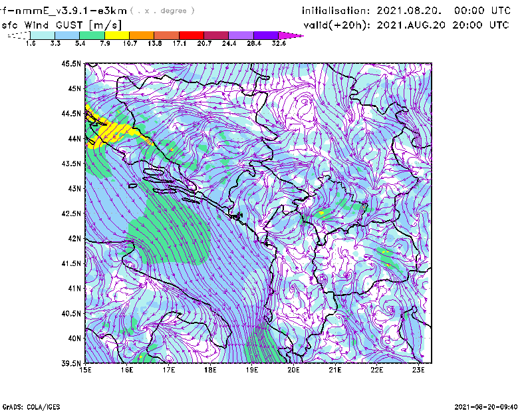Click the '44N' latitude label
This screenshot has width=532, height=411.
pos(74,138)
